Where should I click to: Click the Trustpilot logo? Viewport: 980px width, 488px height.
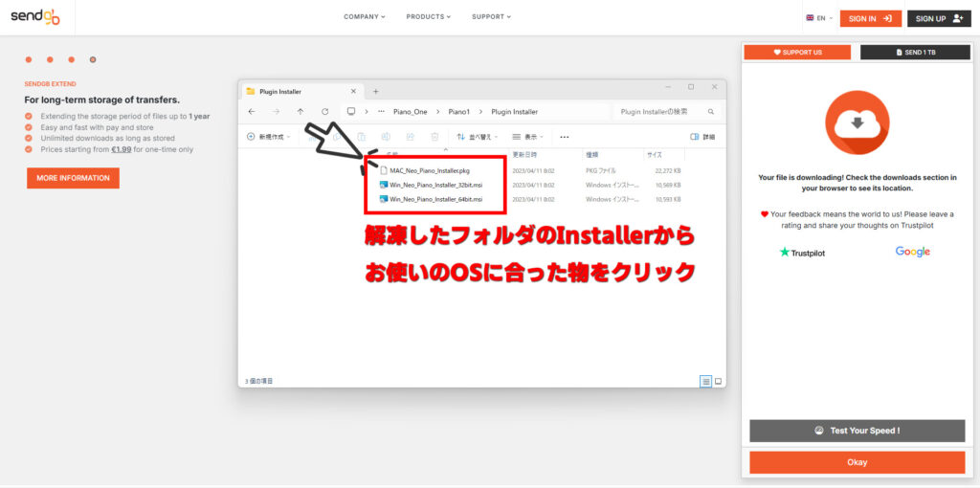[x=802, y=253]
